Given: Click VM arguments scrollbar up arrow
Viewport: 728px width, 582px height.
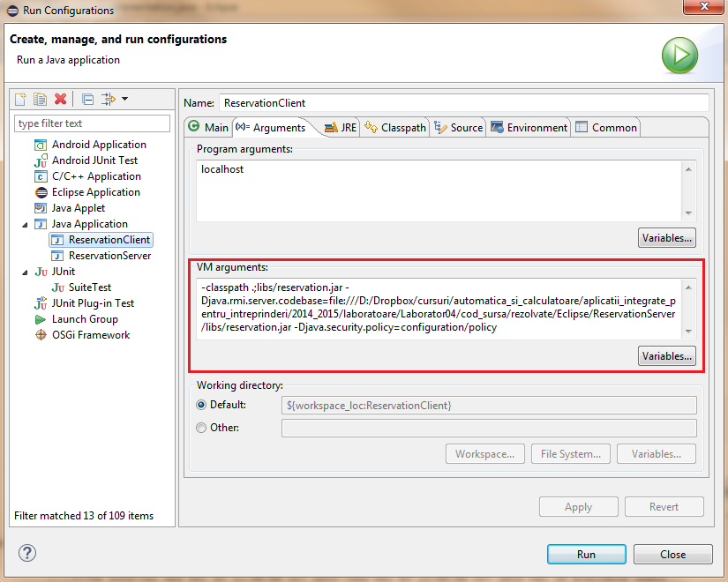Looking at the screenshot, I should [x=688, y=287].
